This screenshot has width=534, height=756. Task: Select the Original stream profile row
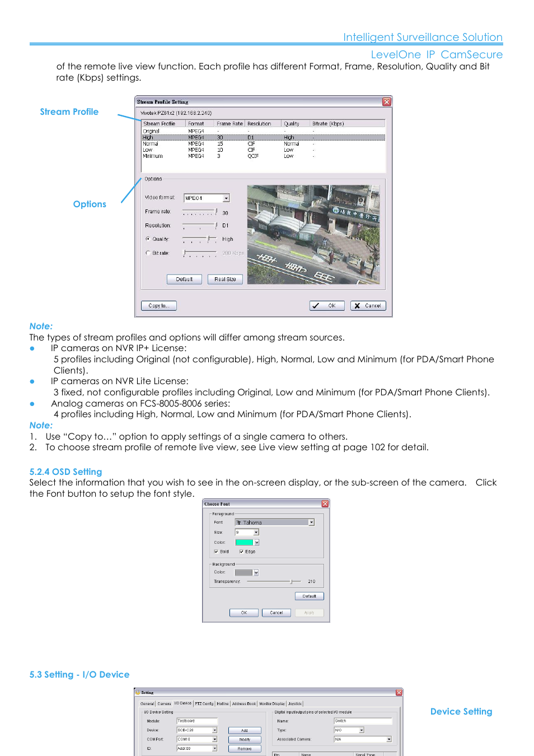[x=263, y=131]
